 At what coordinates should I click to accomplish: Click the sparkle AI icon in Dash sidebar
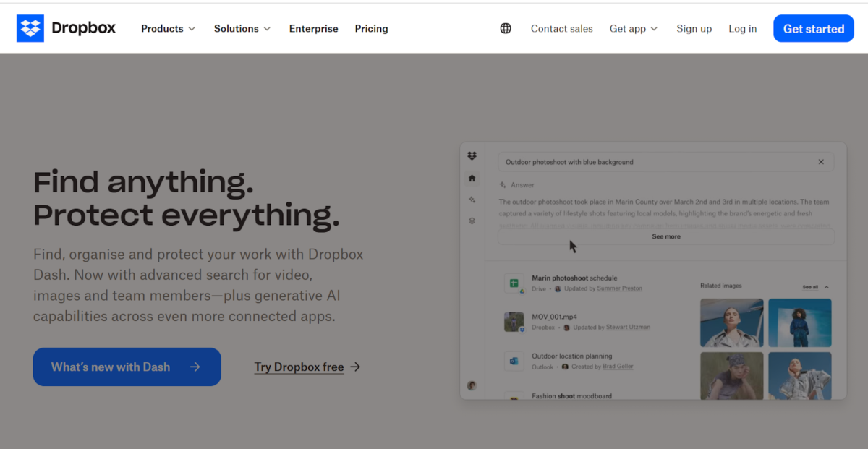tap(472, 200)
